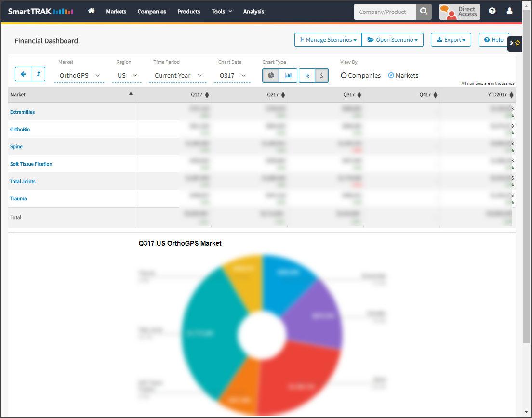
Task: Click the up-level arrow button
Action: (x=38, y=74)
